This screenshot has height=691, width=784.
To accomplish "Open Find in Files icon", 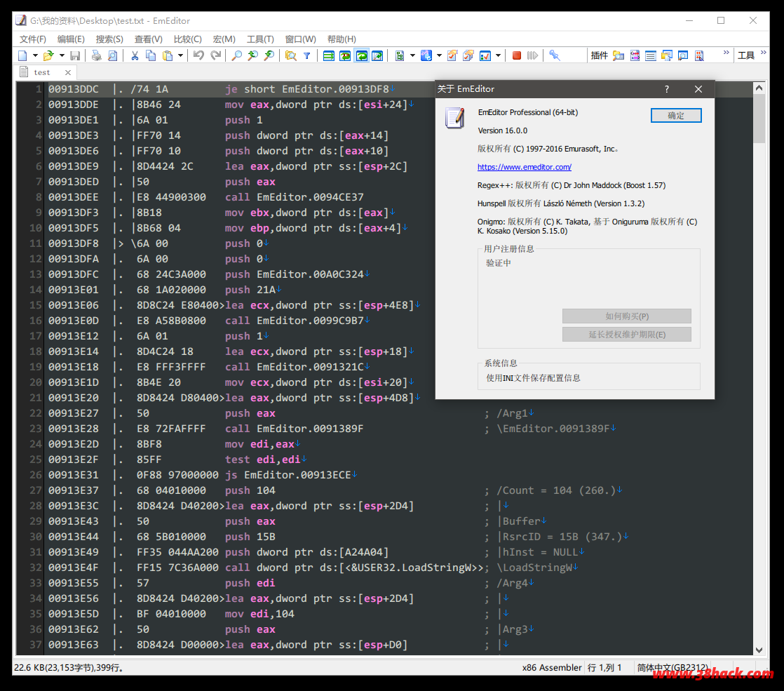I will (x=290, y=55).
